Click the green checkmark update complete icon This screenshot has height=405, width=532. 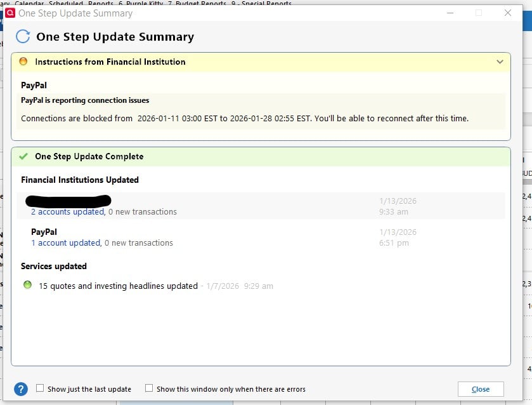(23, 156)
